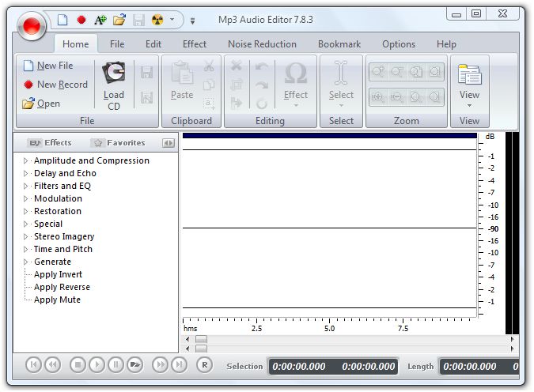
Task: Expand Time and Pitch tree node
Action: pos(25,249)
